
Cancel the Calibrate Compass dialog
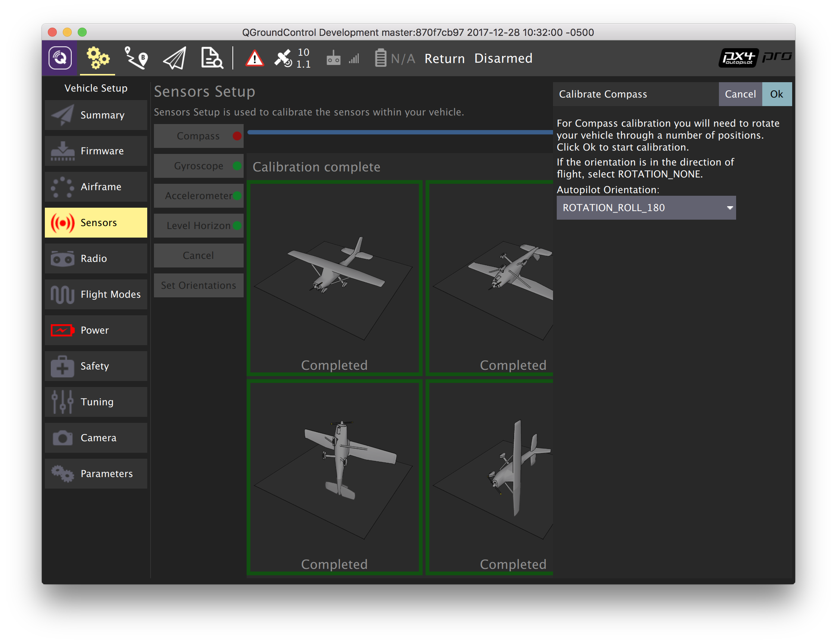coord(739,94)
